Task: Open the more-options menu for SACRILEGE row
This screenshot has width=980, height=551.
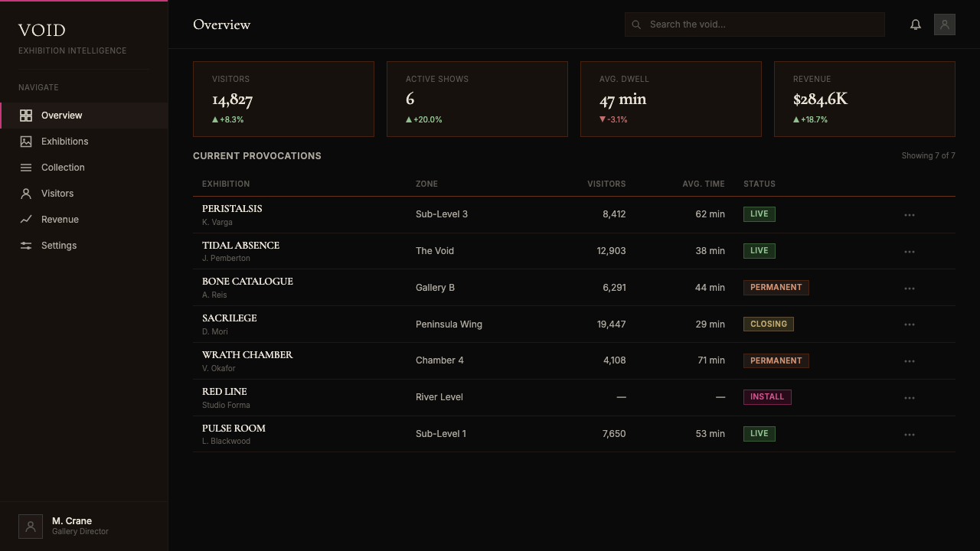Action: pos(910,324)
